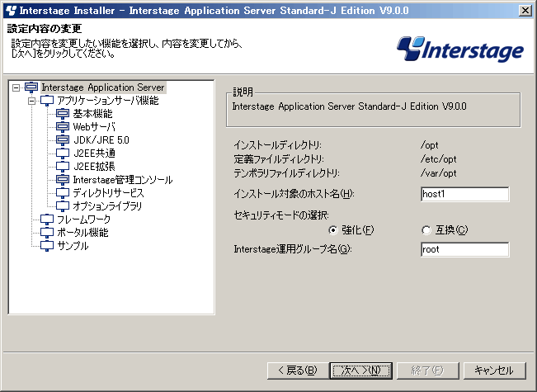Select the ポータル機能 tree label
This screenshot has width=537, height=392.
click(82, 233)
